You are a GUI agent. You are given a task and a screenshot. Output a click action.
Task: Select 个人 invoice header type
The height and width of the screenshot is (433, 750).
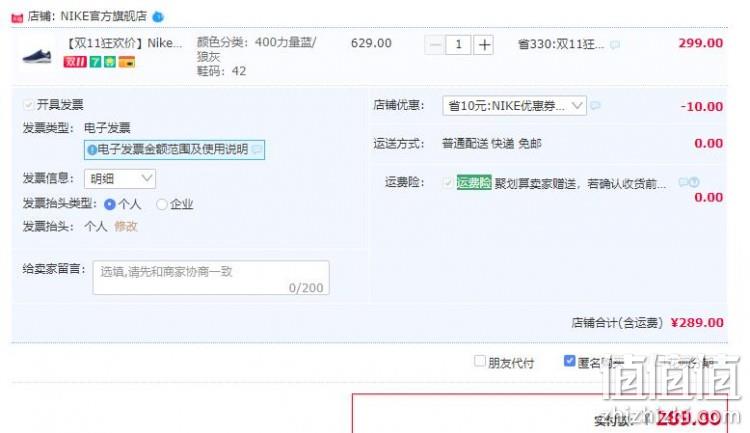pos(110,204)
